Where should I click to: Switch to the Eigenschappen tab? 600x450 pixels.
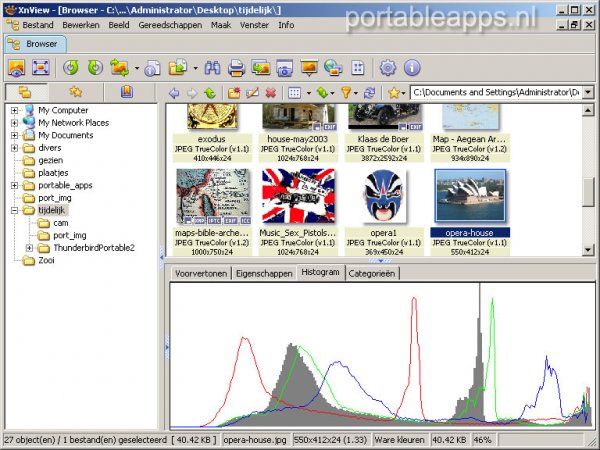[264, 272]
